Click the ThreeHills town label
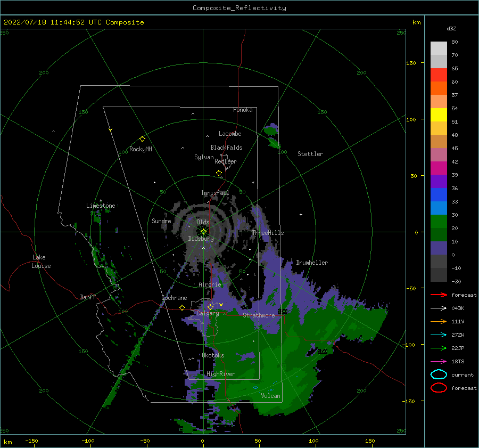Image resolution: width=479 pixels, height=448 pixels. tap(268, 233)
